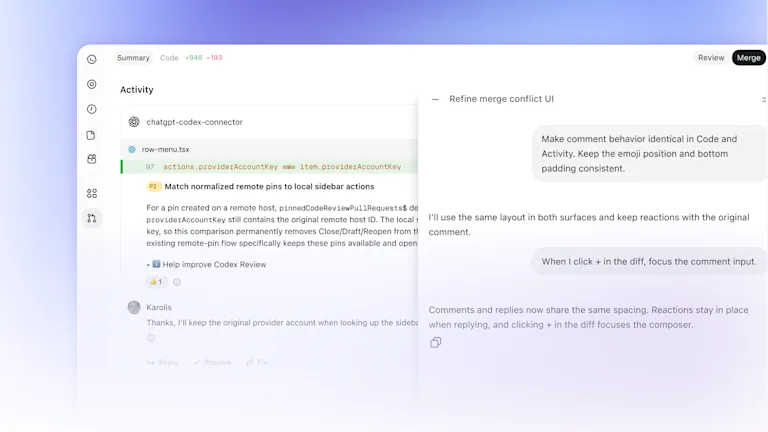Add emoji reaction under Karolis's comment
Screen dimensions: 768x432
tap(151, 338)
